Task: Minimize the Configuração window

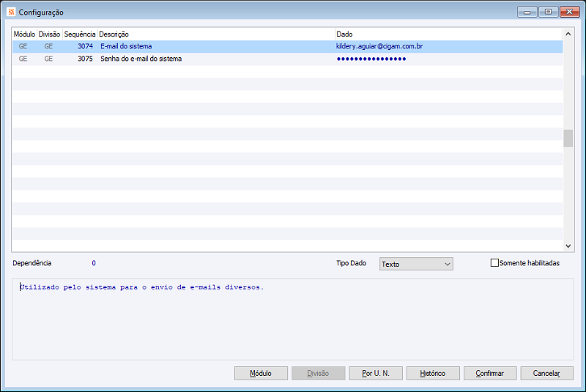Action: coord(527,12)
